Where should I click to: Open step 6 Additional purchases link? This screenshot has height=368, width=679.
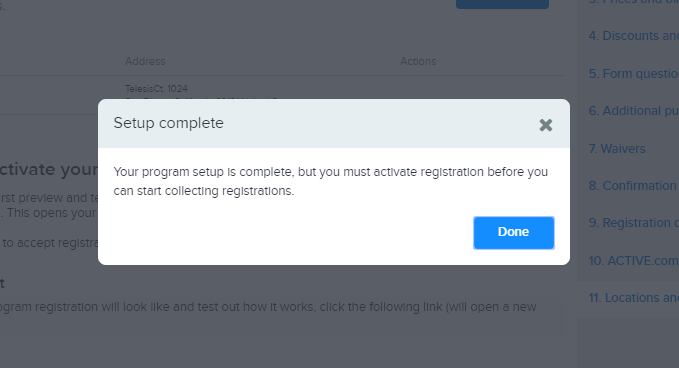[634, 111]
